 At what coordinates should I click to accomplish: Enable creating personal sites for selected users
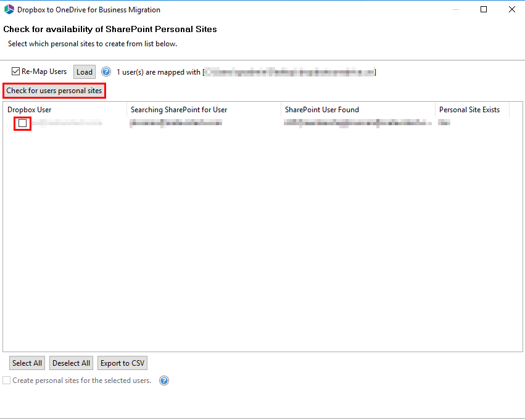(6, 381)
